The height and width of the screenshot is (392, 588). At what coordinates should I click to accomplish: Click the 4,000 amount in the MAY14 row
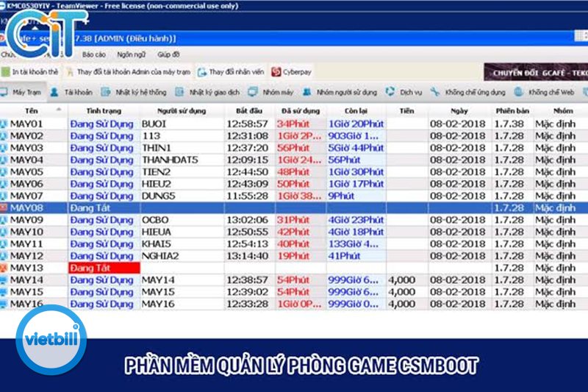(x=401, y=279)
